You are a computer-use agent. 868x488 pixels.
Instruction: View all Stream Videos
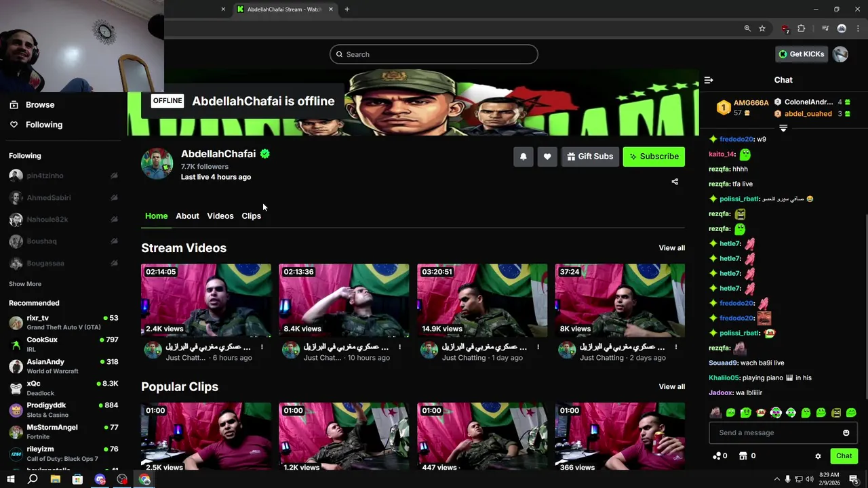pos(672,248)
